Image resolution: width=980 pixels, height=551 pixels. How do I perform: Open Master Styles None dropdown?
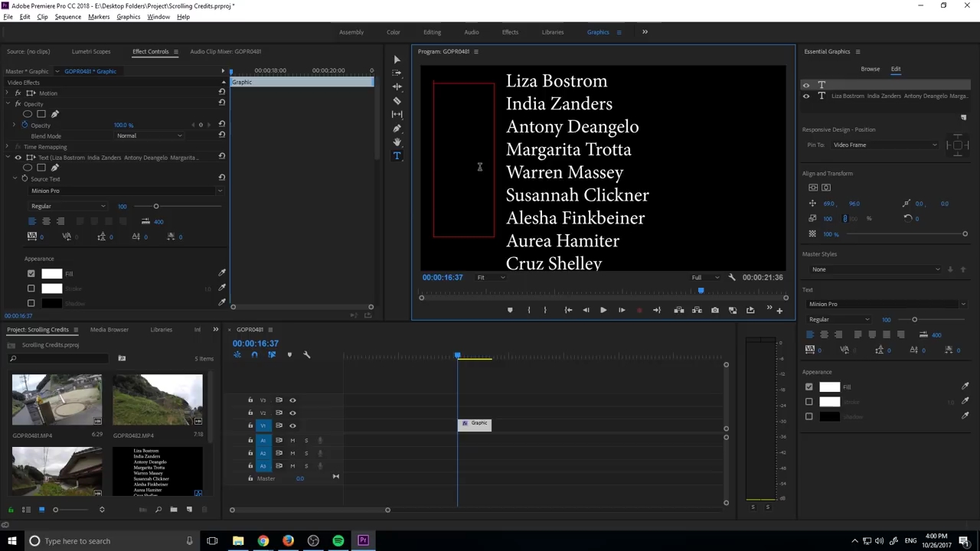pos(876,269)
